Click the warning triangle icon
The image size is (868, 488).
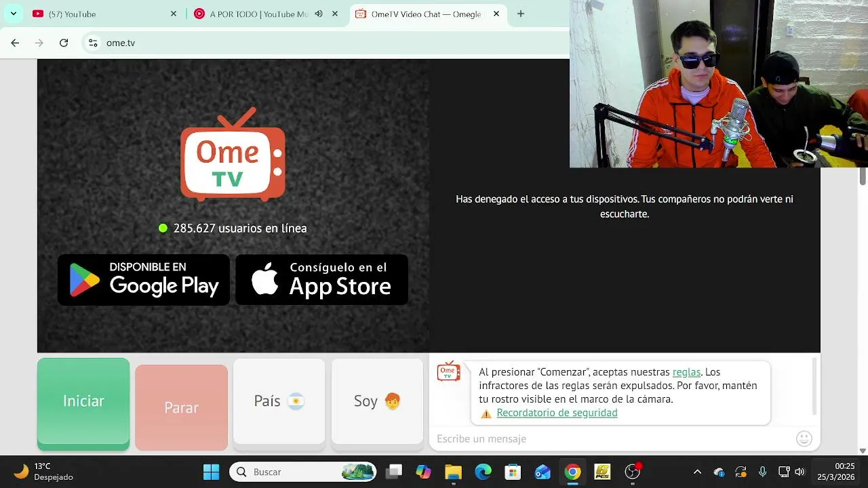[486, 413]
